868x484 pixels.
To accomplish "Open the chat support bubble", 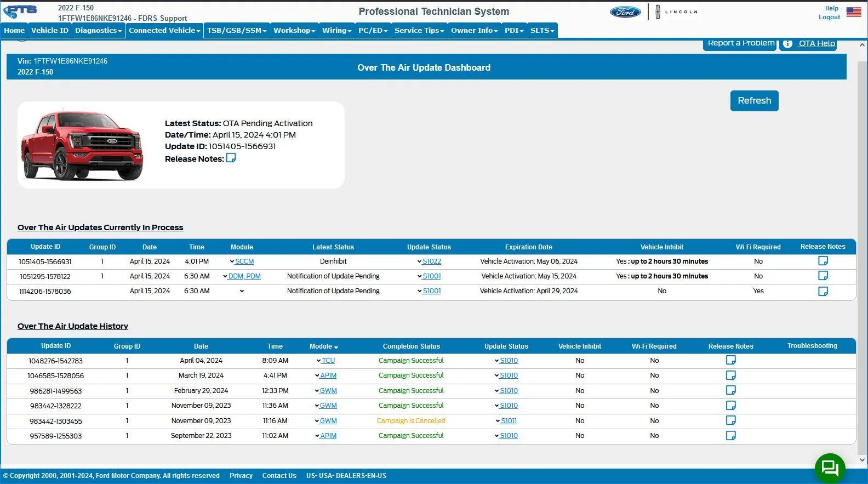I will [x=830, y=468].
